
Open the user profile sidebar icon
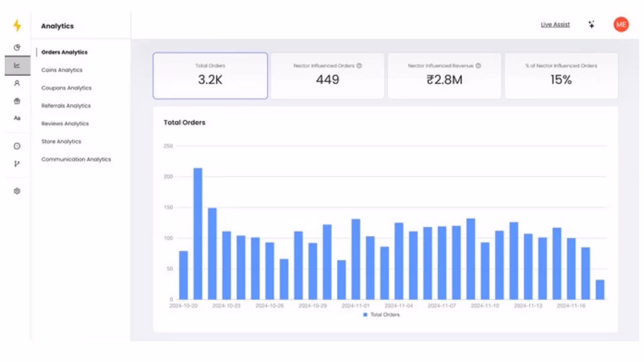(17, 83)
